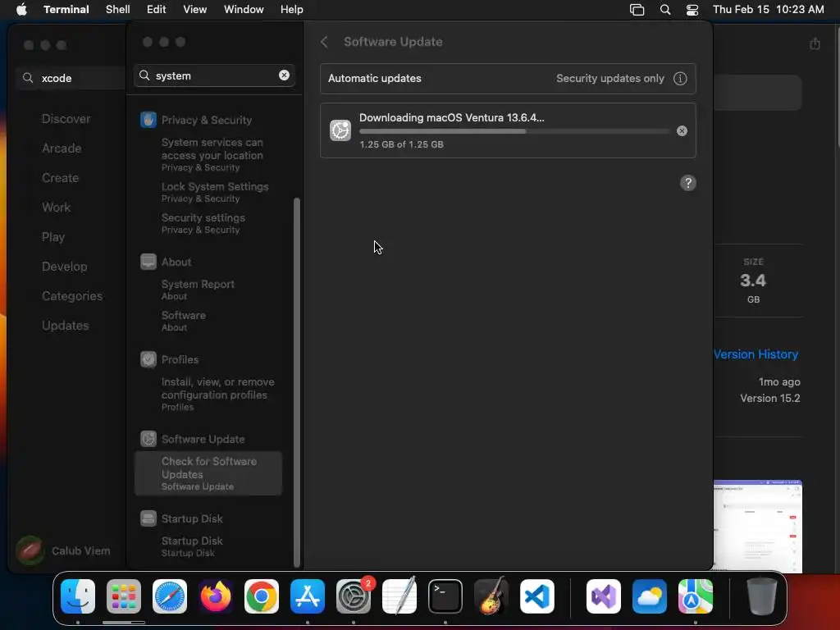Click the Software Update gear icon beside download
The image size is (840, 630).
tap(340, 130)
